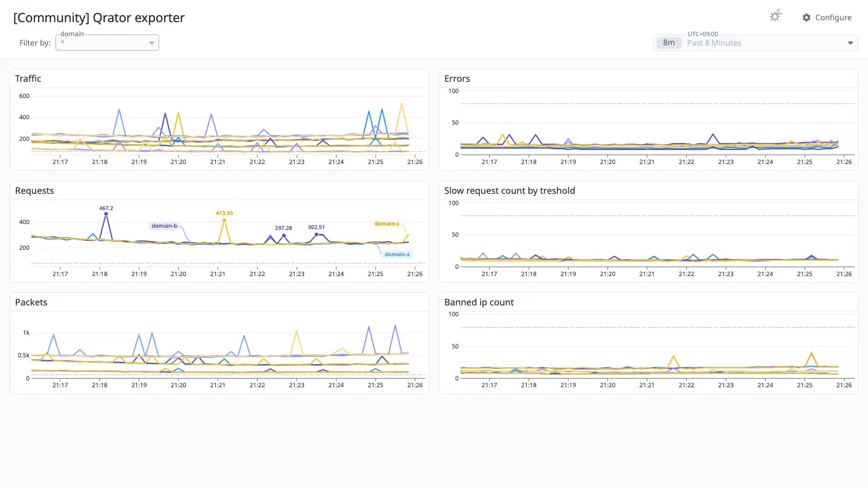Toggle the light/dark theme sun-moon icon

coord(776,16)
